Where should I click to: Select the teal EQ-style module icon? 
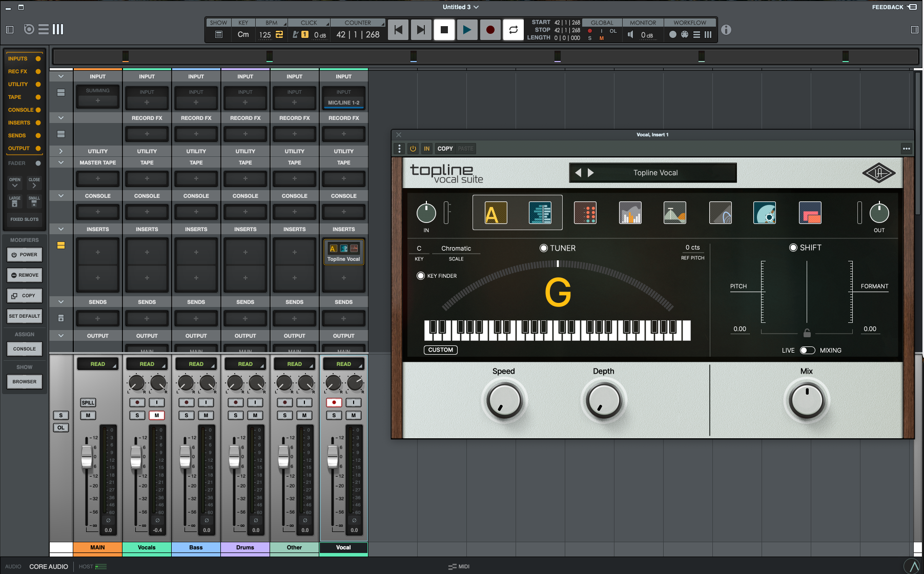pos(540,213)
